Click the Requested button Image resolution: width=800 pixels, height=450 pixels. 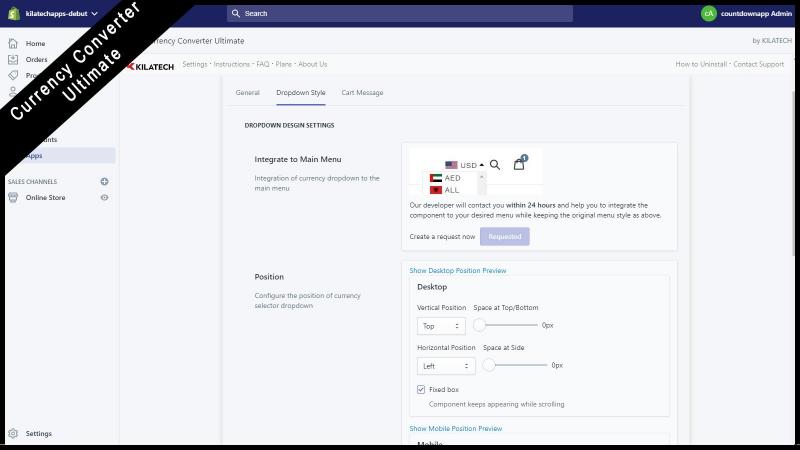click(x=505, y=237)
